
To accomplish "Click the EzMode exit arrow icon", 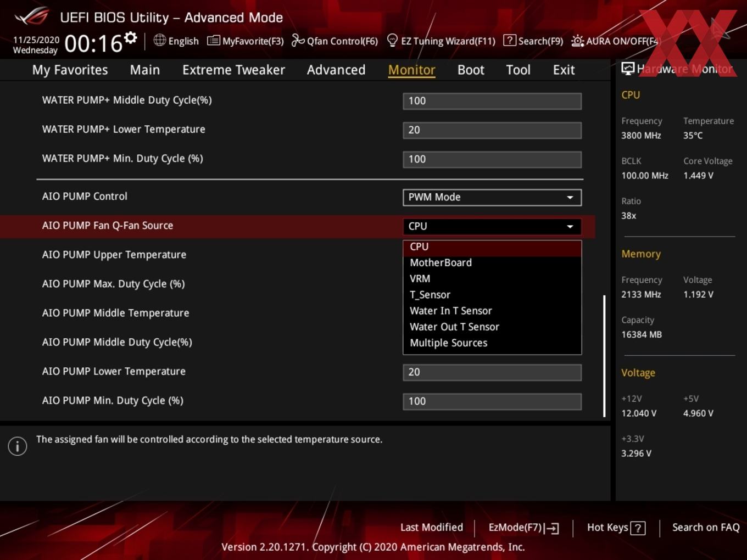I will (552, 528).
